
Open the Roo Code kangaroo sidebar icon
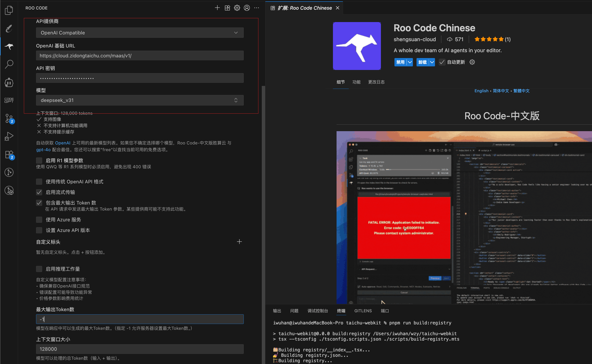coord(9,47)
